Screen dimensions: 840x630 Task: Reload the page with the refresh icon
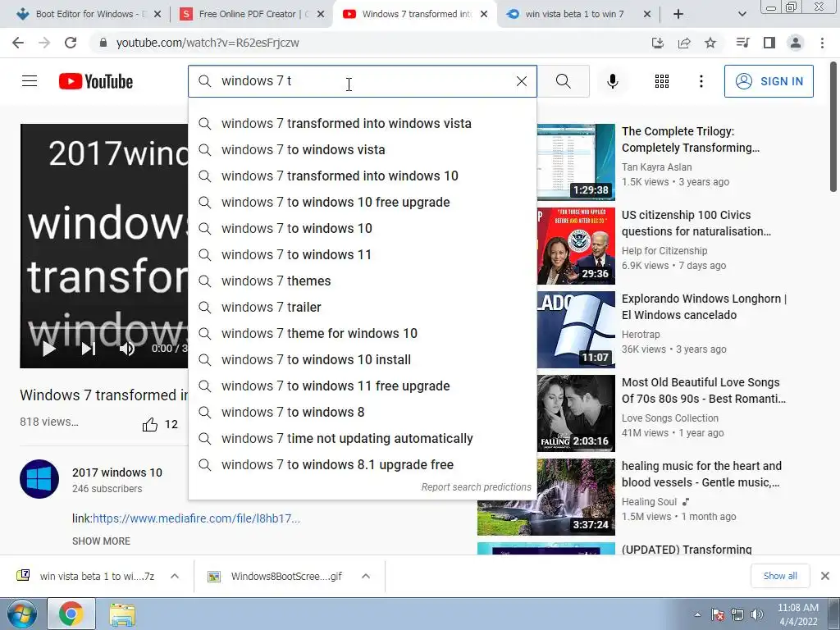coord(71,43)
